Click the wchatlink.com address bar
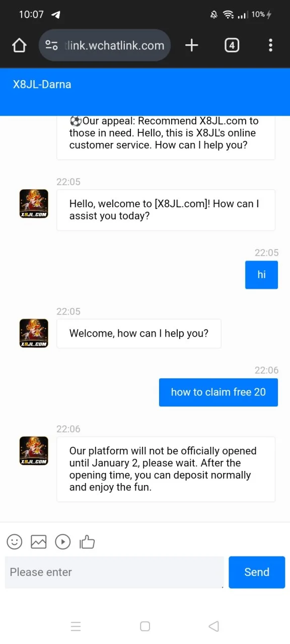290x644 pixels. click(x=105, y=45)
